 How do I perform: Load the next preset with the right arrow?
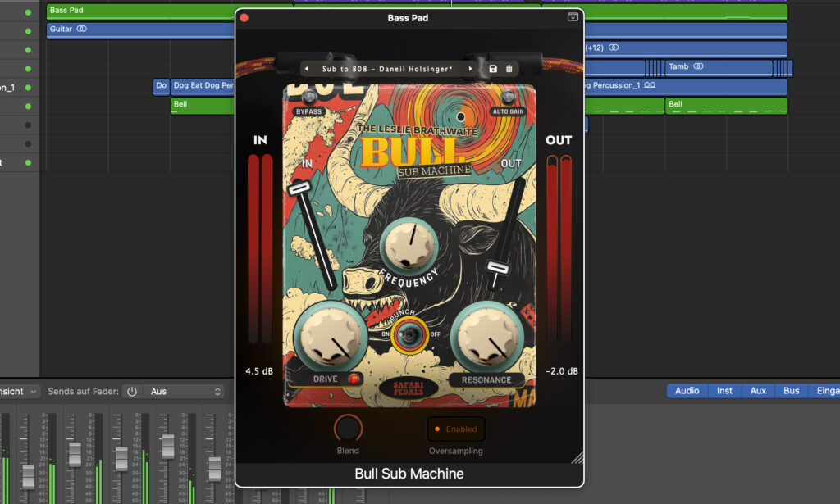pos(470,69)
